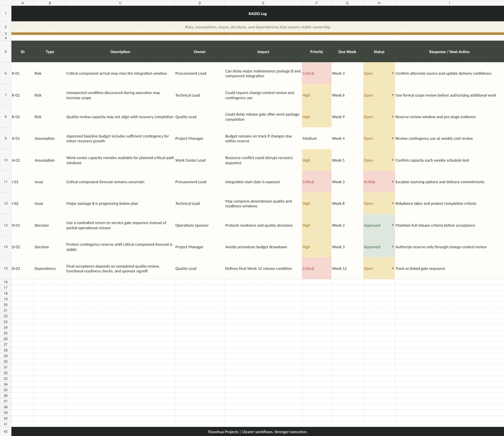504x436 pixels.
Task: Open Status dropdown for D-01 Approved
Action: [392, 225]
